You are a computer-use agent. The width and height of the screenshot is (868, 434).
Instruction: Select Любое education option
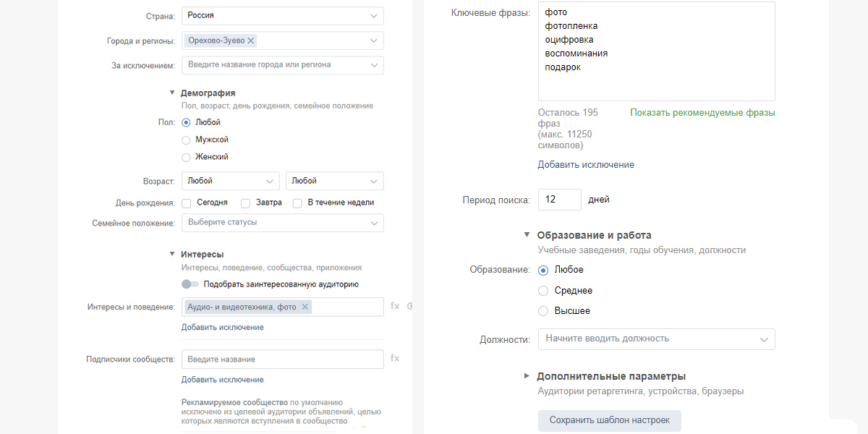pyautogui.click(x=543, y=270)
